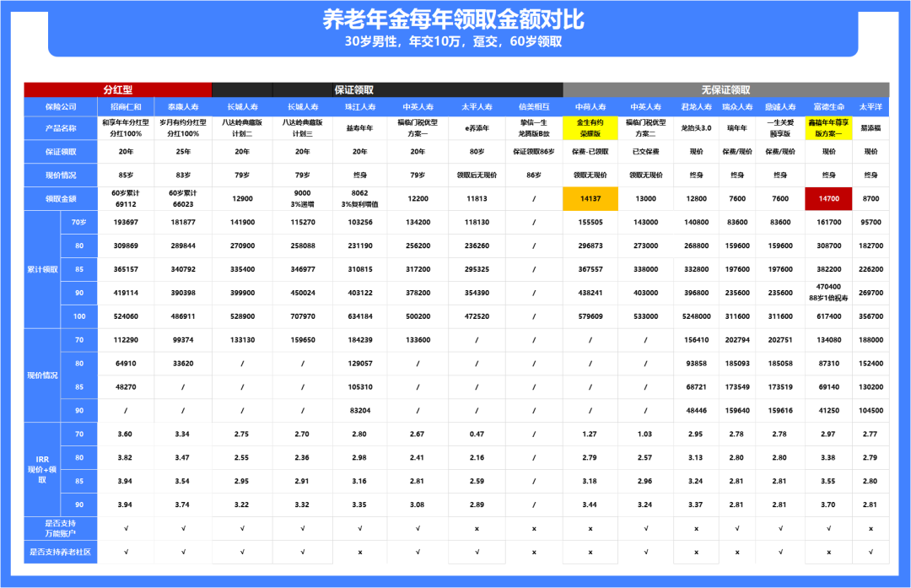Click the orange highlighted 14137 cell
Screen dimensions: 911x588
590,199
